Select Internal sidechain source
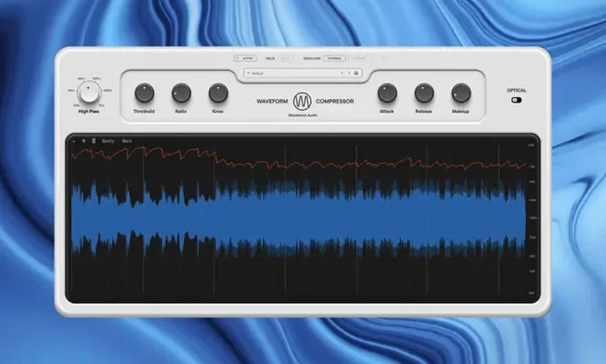The width and height of the screenshot is (606, 364). pos(334,58)
